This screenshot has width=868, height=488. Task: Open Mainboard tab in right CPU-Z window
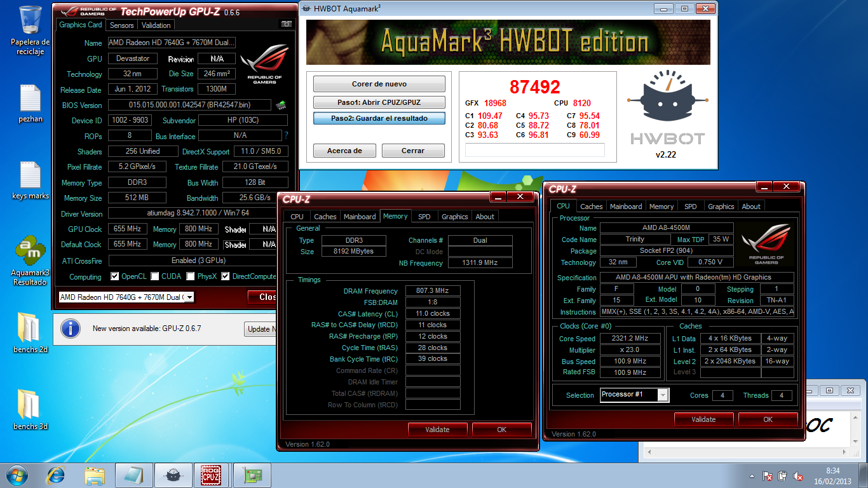pyautogui.click(x=626, y=207)
